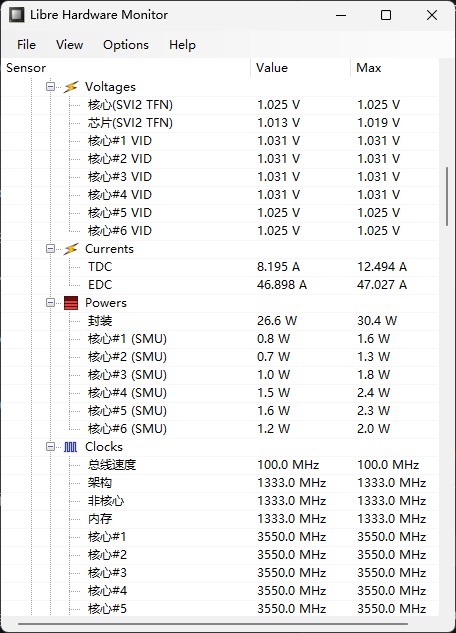The image size is (456, 633).
Task: Select the 核心#4 VID row
Action: 220,195
